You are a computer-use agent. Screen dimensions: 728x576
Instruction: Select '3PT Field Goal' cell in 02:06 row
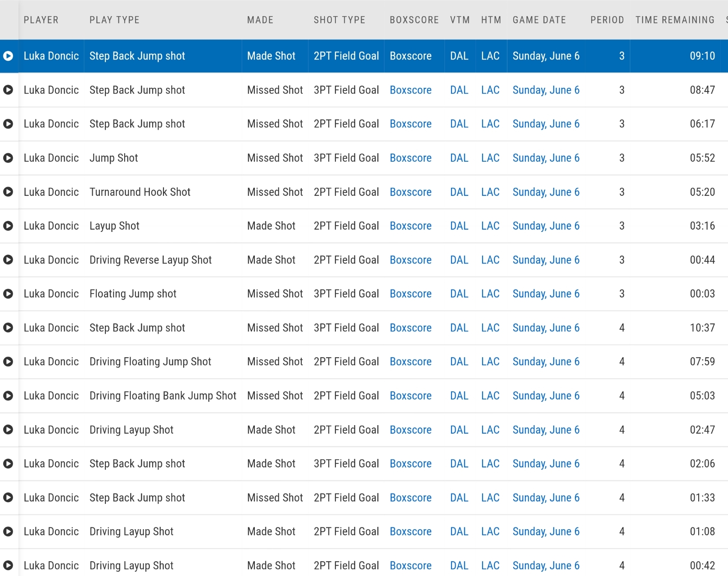click(x=346, y=464)
